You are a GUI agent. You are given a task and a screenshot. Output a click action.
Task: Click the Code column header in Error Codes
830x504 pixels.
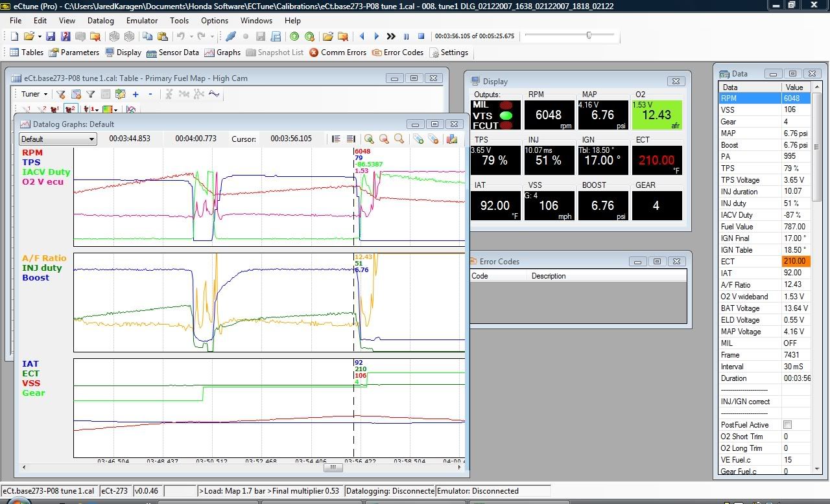pos(498,276)
